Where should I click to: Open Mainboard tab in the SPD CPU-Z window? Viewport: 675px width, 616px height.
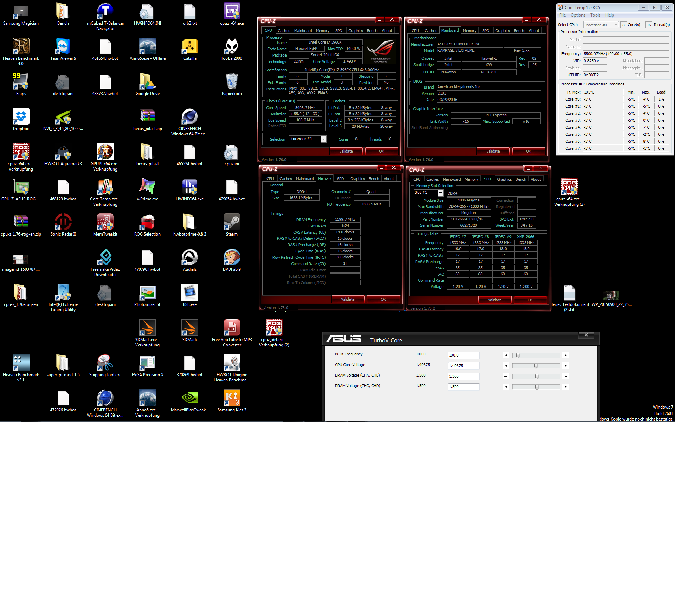click(x=451, y=179)
